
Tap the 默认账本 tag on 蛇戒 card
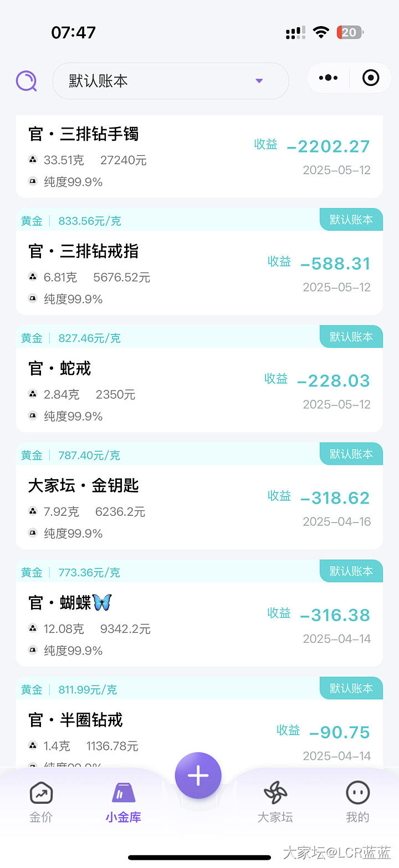[x=351, y=337]
